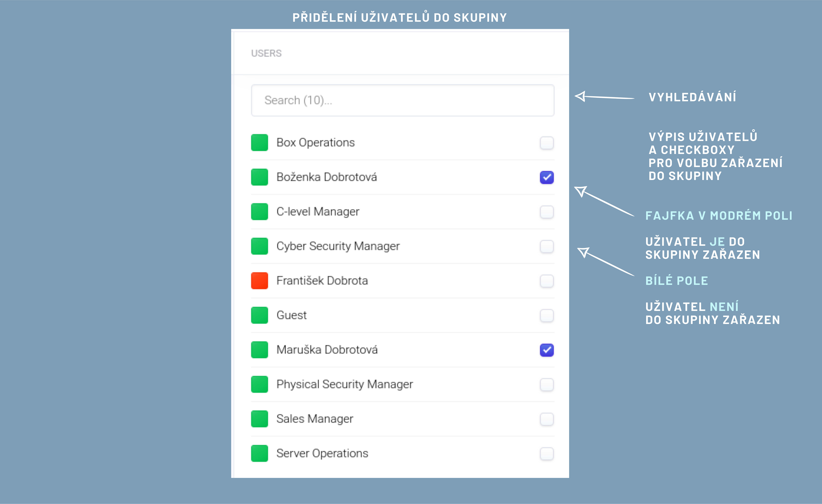Screen dimensions: 822x504
Task: Click the Maruška Dobrotová user name
Action: [327, 350]
